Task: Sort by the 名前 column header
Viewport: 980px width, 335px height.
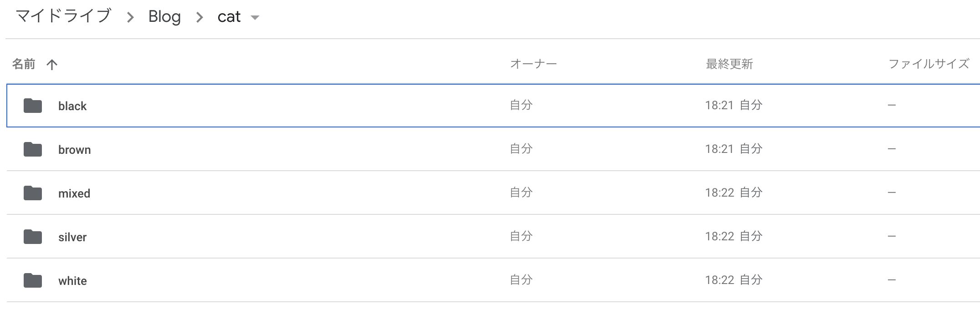Action: pos(24,64)
